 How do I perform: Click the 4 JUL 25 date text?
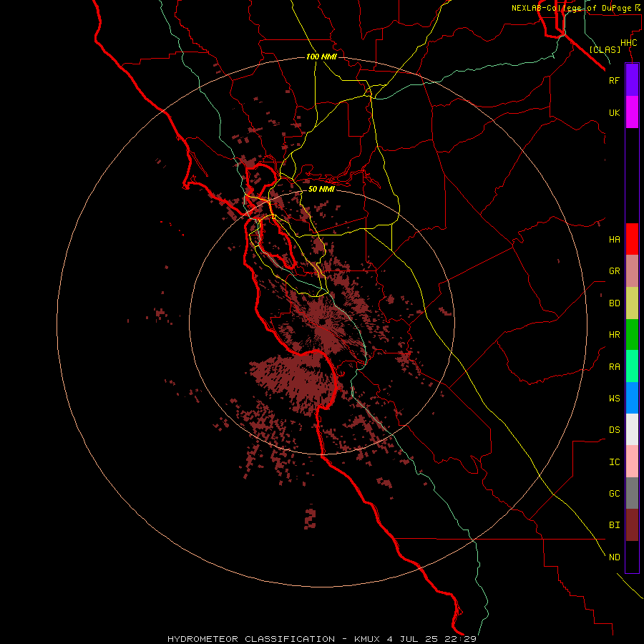[412, 639]
